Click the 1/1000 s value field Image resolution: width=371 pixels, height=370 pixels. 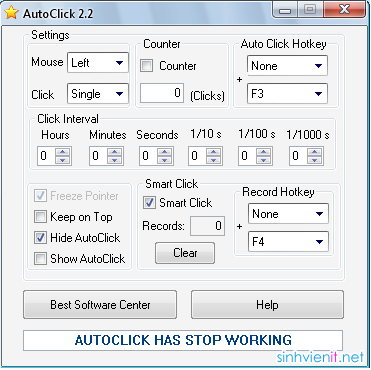click(298, 156)
